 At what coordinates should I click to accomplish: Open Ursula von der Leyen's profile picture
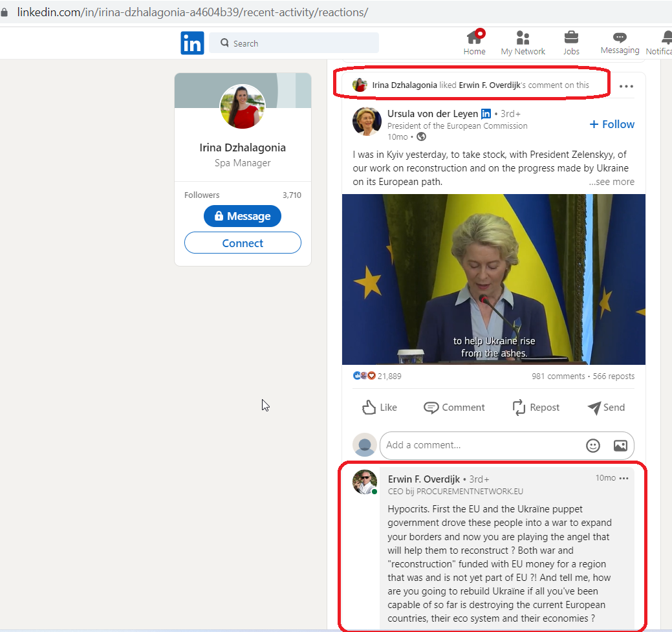[x=367, y=122]
